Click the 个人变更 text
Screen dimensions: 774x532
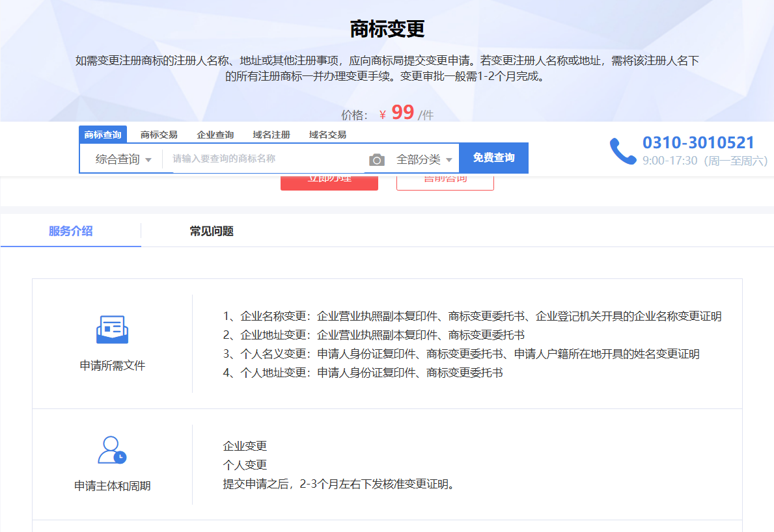pyautogui.click(x=245, y=464)
